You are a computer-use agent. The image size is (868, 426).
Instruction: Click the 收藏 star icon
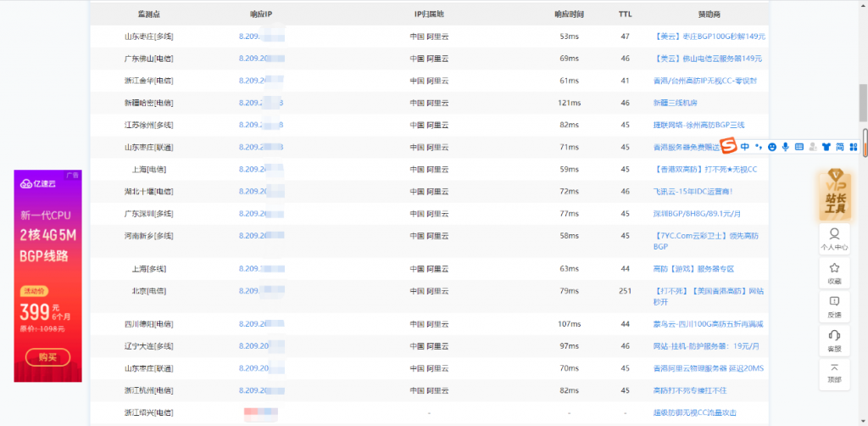[x=835, y=272]
